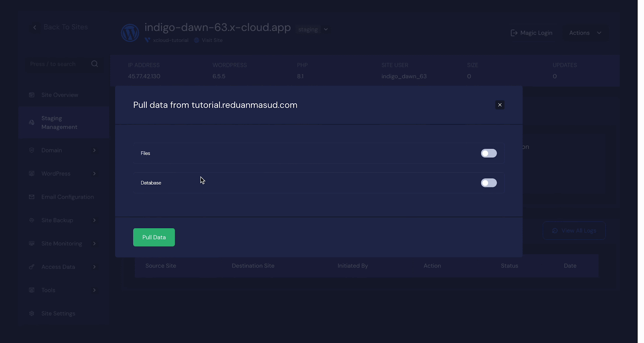
Task: Open the Actions dropdown menu
Action: pyautogui.click(x=585, y=33)
